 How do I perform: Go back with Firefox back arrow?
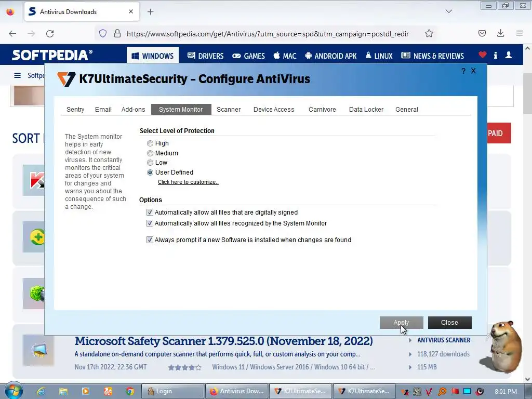pos(12,34)
